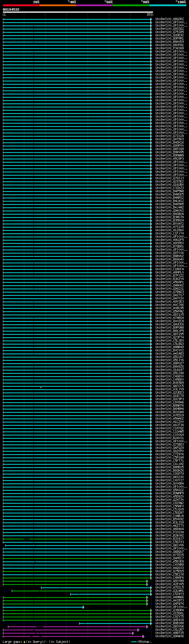Viewport: 189px width, 644px height.
Task: Click hit label UniRef100_P34369
Action: 170,48
